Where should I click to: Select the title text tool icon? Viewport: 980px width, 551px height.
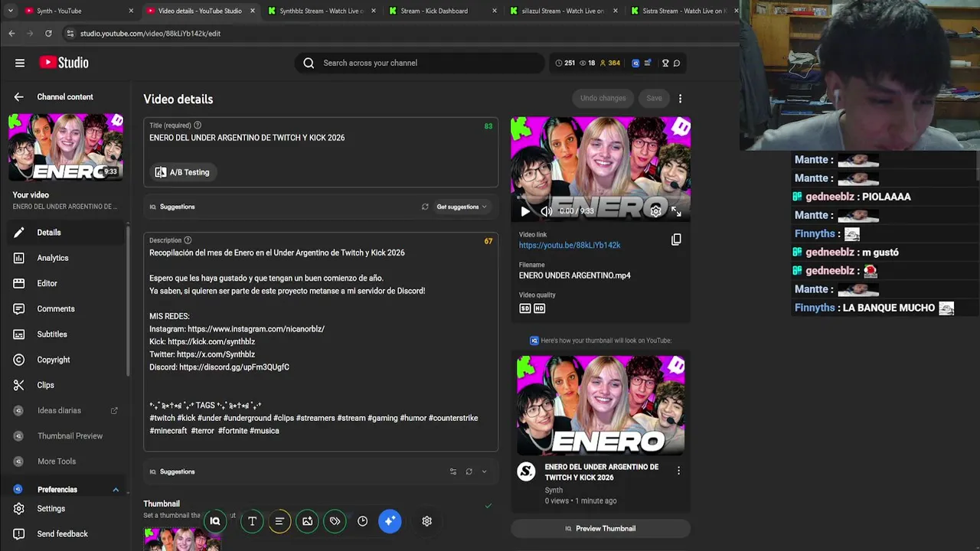coord(252,521)
